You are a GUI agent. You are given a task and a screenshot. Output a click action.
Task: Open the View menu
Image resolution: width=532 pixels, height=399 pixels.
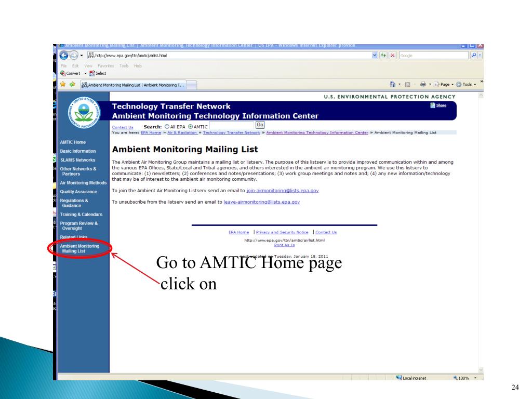click(88, 66)
